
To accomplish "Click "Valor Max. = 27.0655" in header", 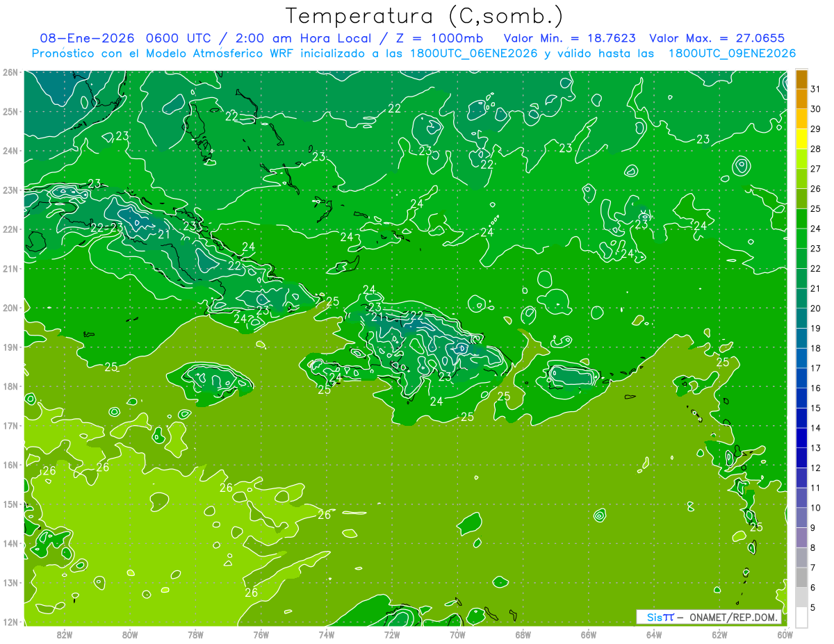I will click(x=717, y=39).
